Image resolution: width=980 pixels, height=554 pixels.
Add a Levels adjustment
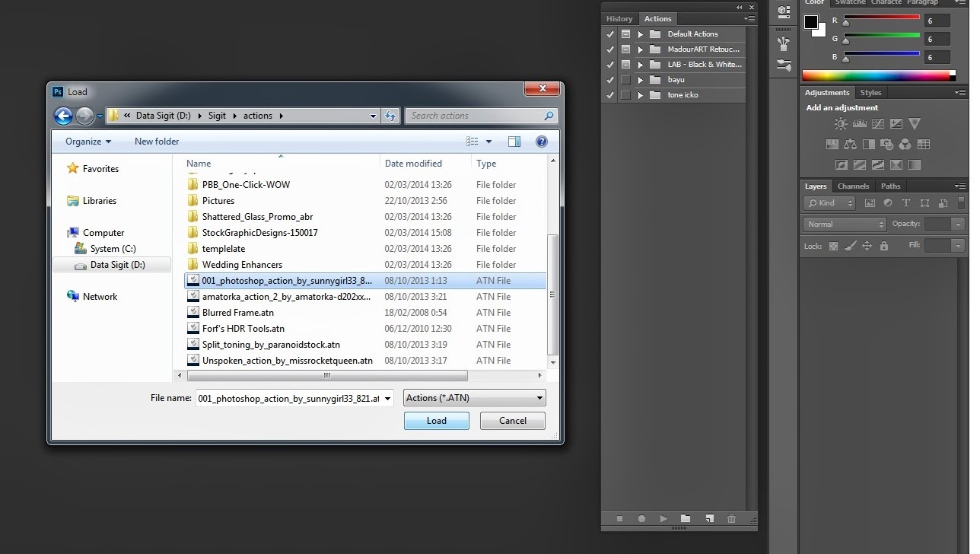click(x=860, y=123)
